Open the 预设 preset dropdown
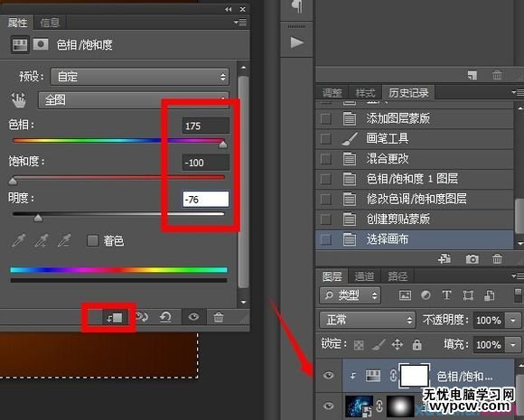 [140, 77]
